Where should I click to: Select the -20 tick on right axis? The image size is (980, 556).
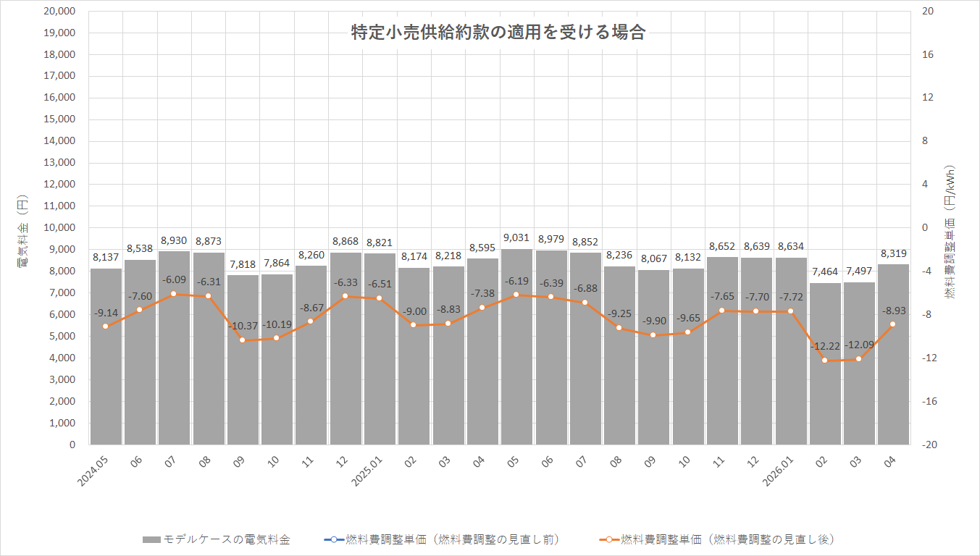click(926, 445)
